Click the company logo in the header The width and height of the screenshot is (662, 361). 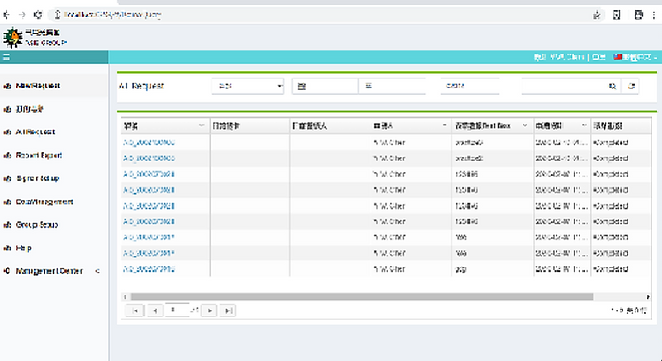click(13, 38)
